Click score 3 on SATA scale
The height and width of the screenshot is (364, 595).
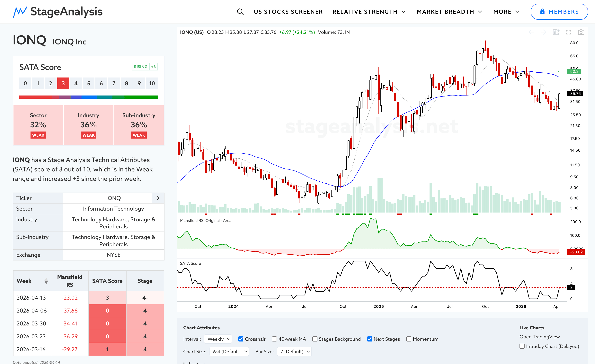(x=63, y=83)
